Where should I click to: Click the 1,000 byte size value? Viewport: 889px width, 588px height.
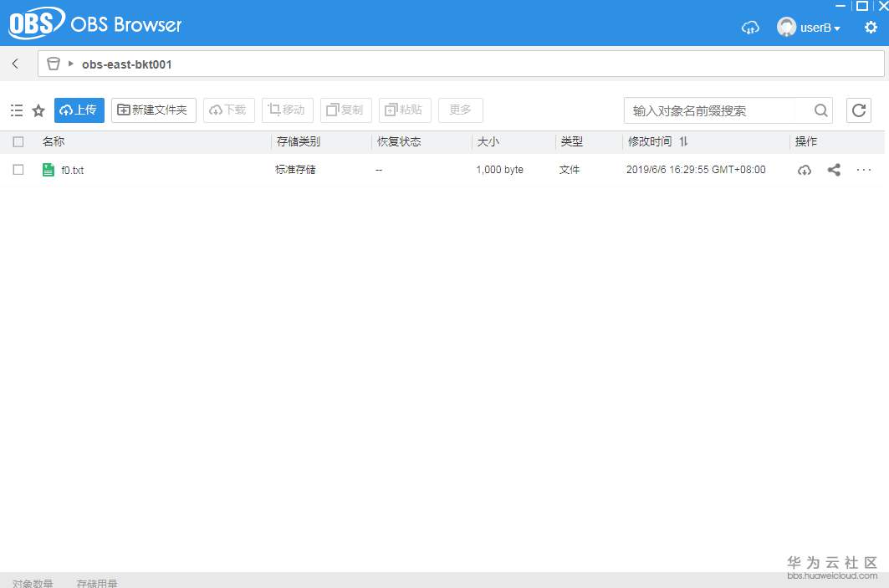point(499,170)
